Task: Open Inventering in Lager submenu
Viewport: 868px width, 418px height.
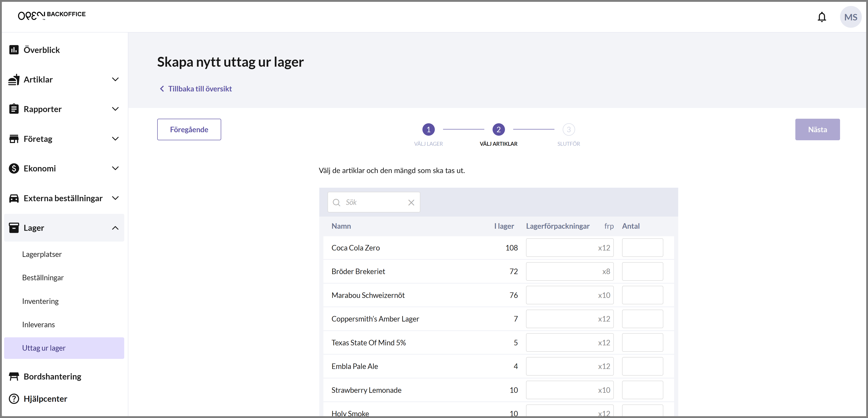Action: coord(40,301)
